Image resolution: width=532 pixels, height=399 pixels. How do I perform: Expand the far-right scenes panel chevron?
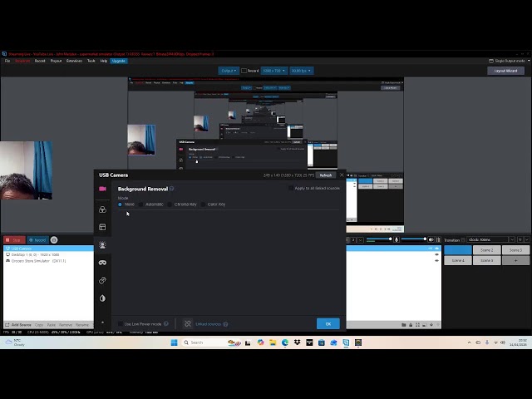tap(527, 239)
